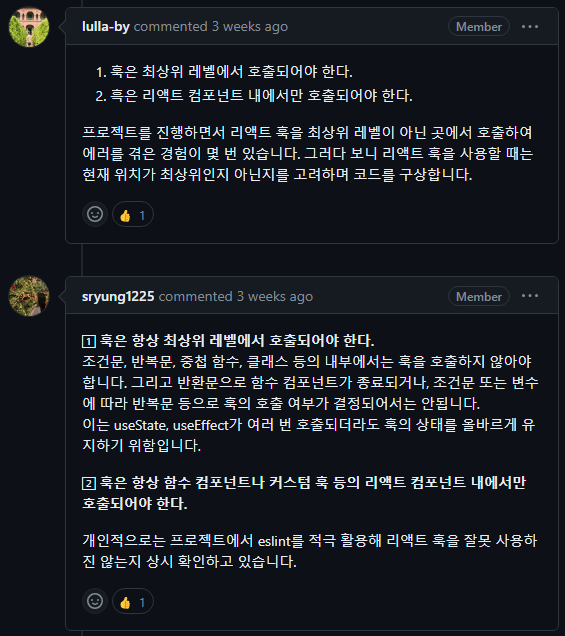
Task: Click the paragraph mentioning eslint
Action: point(309,551)
